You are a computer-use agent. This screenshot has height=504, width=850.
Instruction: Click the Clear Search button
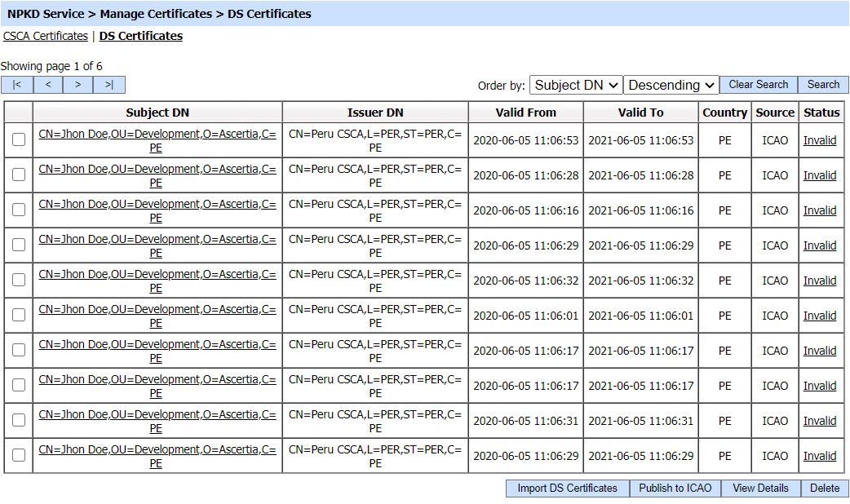758,85
